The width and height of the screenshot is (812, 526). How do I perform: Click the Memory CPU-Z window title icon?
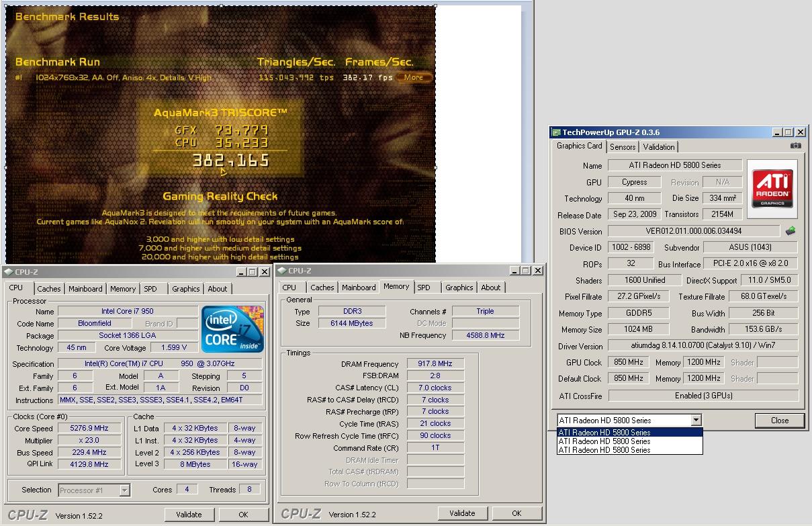pyautogui.click(x=281, y=271)
